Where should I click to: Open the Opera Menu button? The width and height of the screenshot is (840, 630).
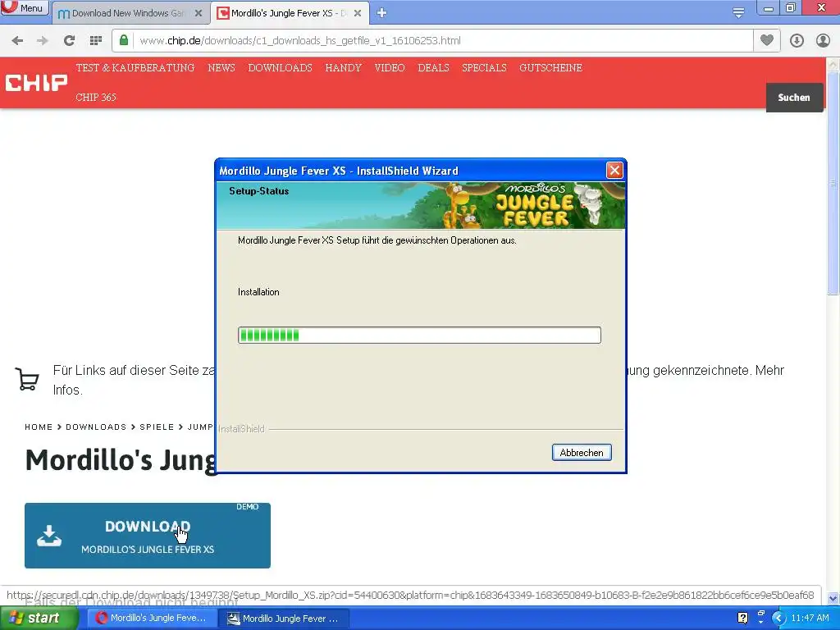coord(24,8)
